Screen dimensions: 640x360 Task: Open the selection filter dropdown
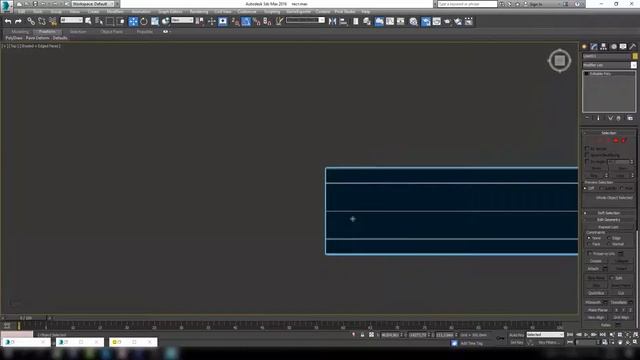click(71, 20)
